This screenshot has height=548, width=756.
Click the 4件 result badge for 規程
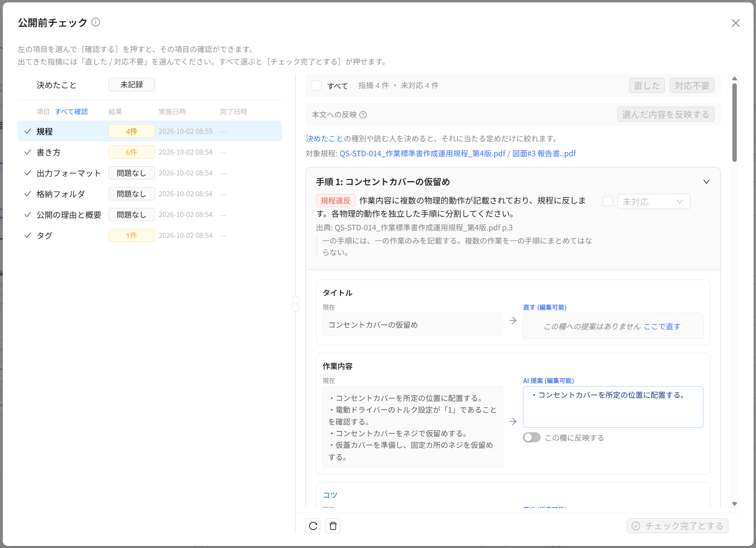click(x=132, y=131)
